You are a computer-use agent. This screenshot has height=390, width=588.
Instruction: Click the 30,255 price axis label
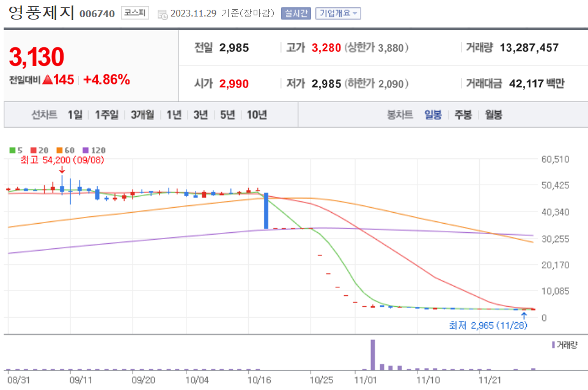pyautogui.click(x=555, y=239)
